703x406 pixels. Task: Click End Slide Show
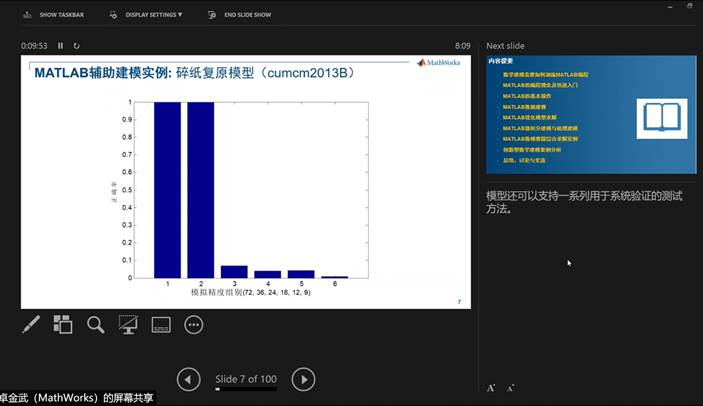(x=241, y=15)
